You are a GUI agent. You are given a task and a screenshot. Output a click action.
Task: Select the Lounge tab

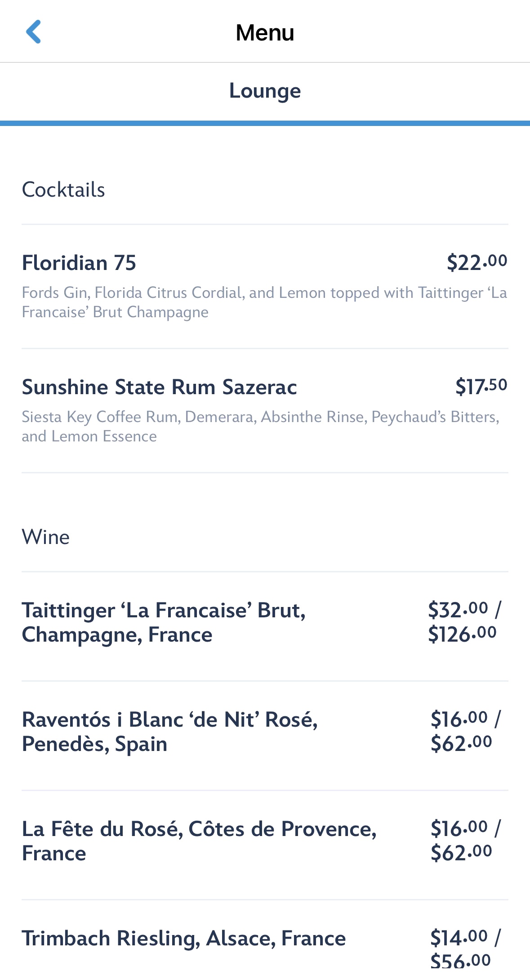coord(265,91)
